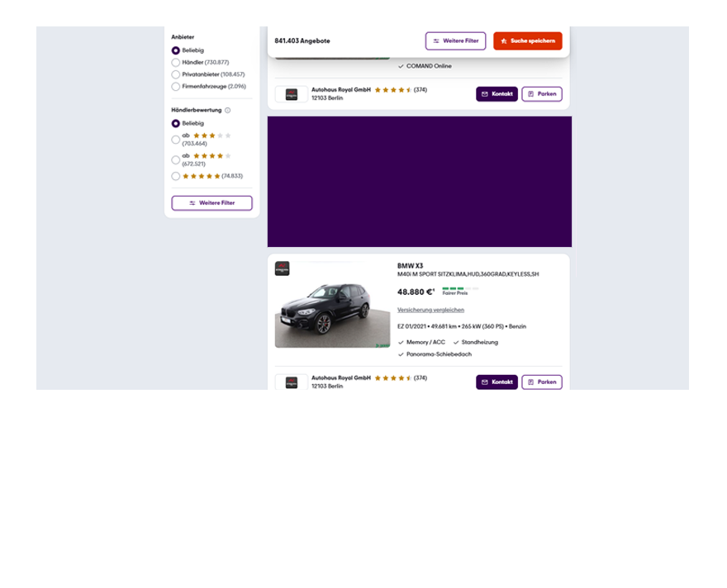The image size is (727, 588).
Task: Click the filter sliders icon in the top Weitere Filter button
Action: (436, 41)
